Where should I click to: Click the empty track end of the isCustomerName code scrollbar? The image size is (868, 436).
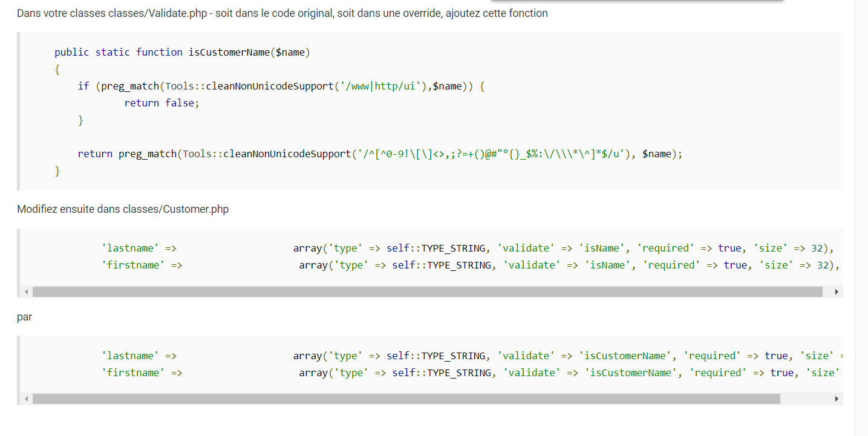tap(806, 399)
